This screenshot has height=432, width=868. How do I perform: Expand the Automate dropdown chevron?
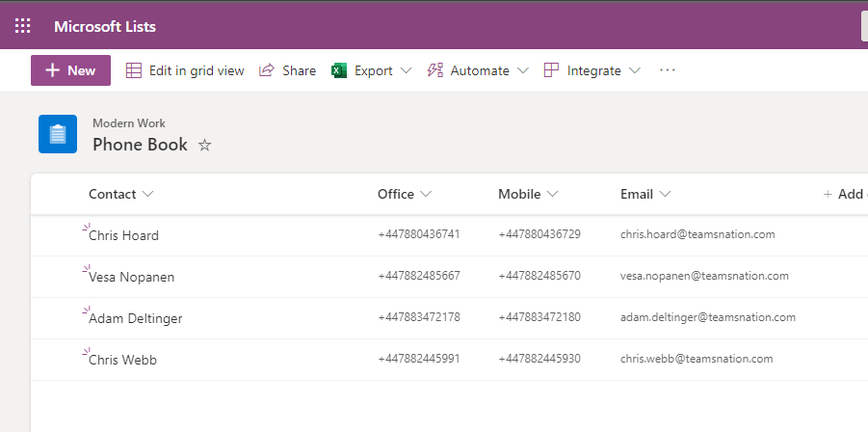(522, 70)
